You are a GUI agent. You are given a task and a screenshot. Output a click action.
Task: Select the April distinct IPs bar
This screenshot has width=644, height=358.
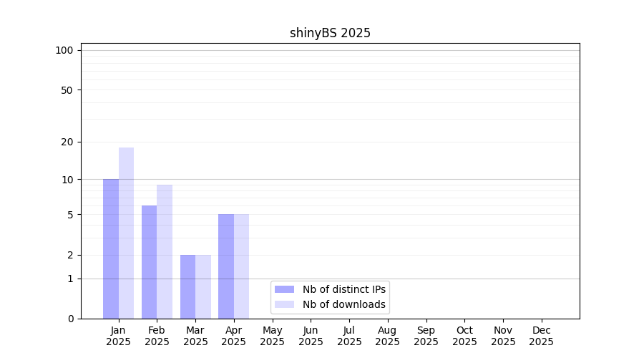coord(226,266)
